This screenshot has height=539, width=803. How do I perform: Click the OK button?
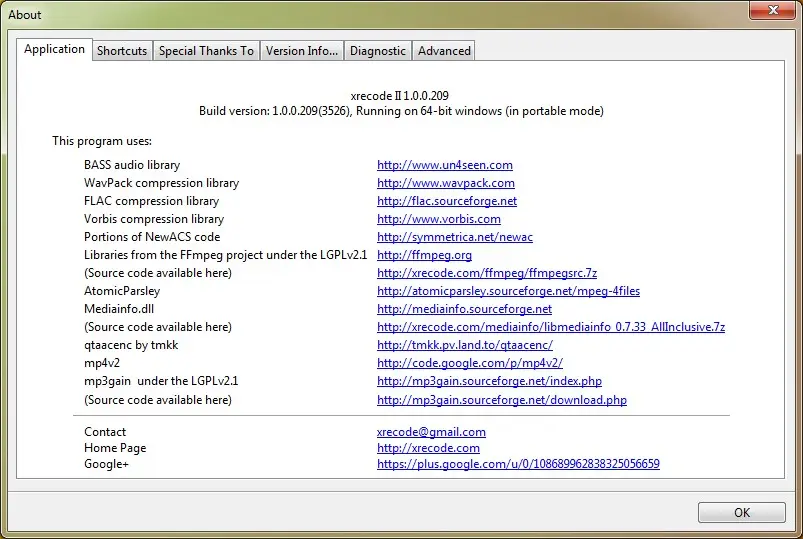(x=742, y=512)
